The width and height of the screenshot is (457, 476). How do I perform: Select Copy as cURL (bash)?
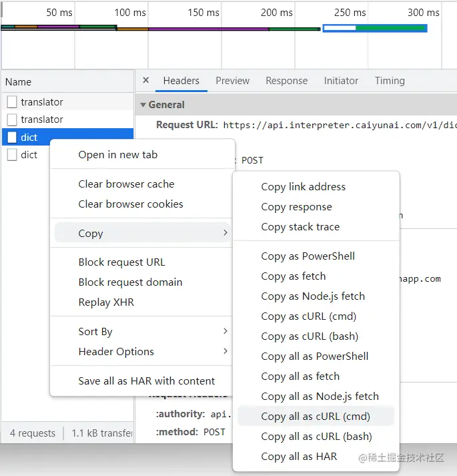pyautogui.click(x=310, y=336)
